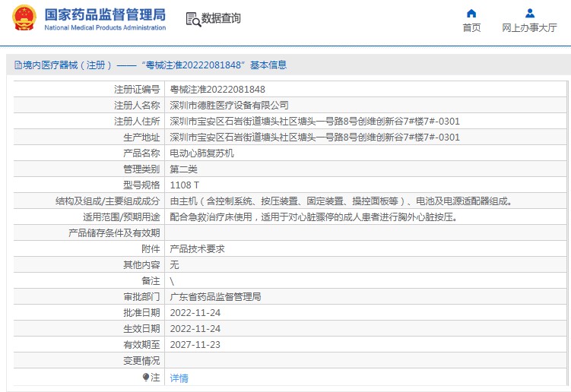Click 批准日期 value 2022-11-24

pos(195,313)
